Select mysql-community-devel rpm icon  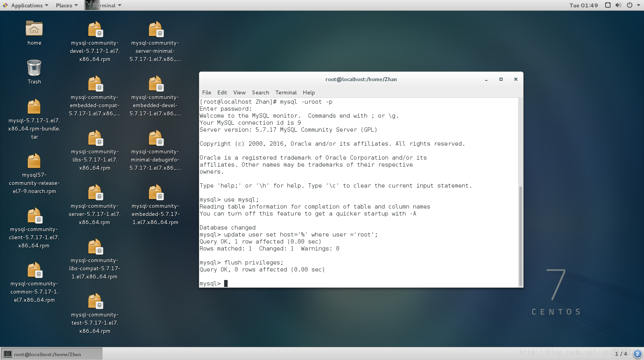click(x=95, y=29)
